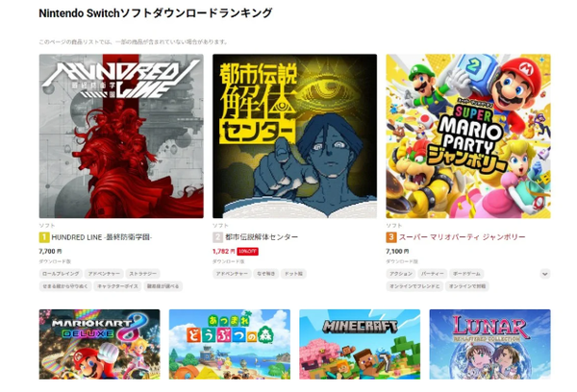
Task: Open the HUNDRED LINE -最終防衛学園- title link
Action: coord(102,237)
